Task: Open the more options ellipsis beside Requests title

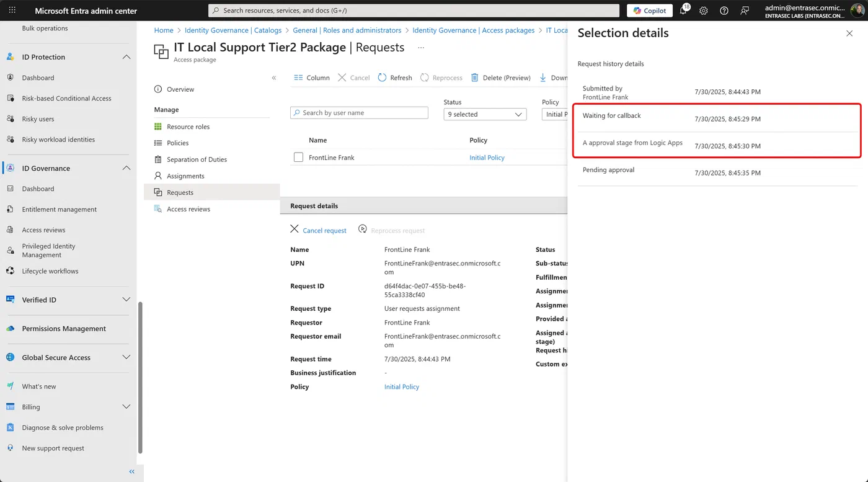Action: tap(421, 48)
